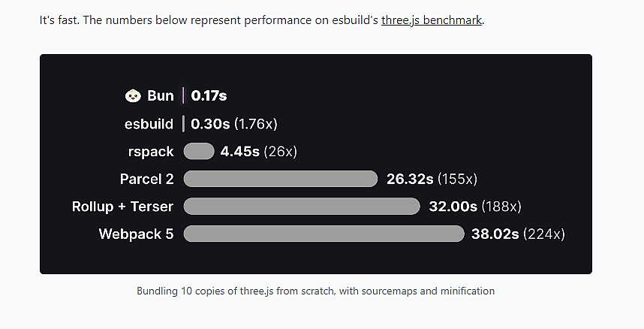Image resolution: width=644 pixels, height=329 pixels.
Task: Click the Webpack 5 benchmark bar
Action: pyautogui.click(x=324, y=234)
